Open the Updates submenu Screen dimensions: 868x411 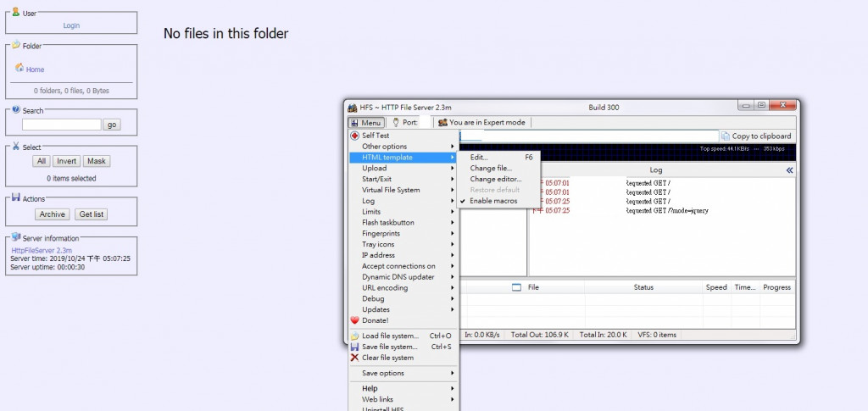(404, 310)
